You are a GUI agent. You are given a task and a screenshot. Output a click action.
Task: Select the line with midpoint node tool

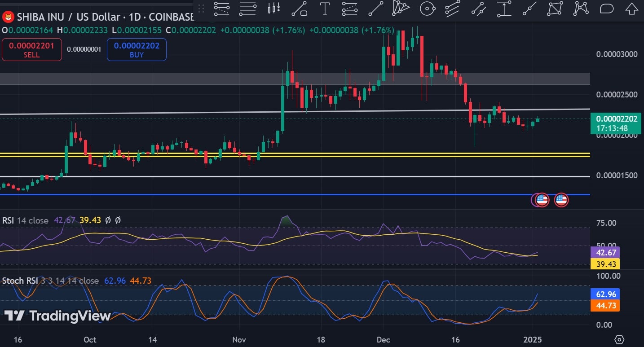[x=530, y=8]
